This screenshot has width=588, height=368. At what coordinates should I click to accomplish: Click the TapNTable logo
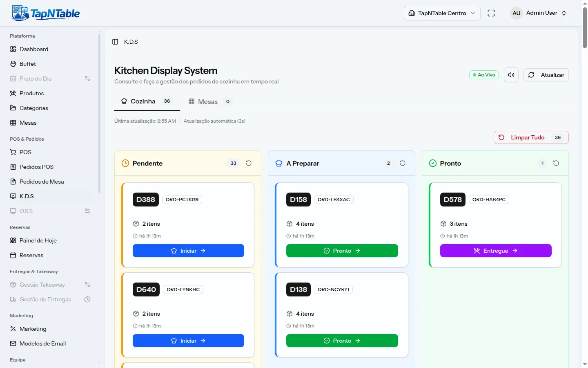[x=46, y=13]
